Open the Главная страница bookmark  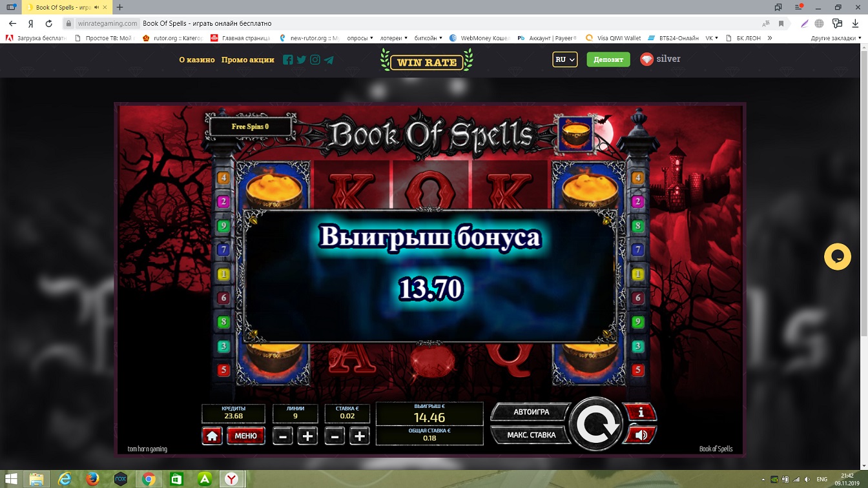(x=240, y=38)
